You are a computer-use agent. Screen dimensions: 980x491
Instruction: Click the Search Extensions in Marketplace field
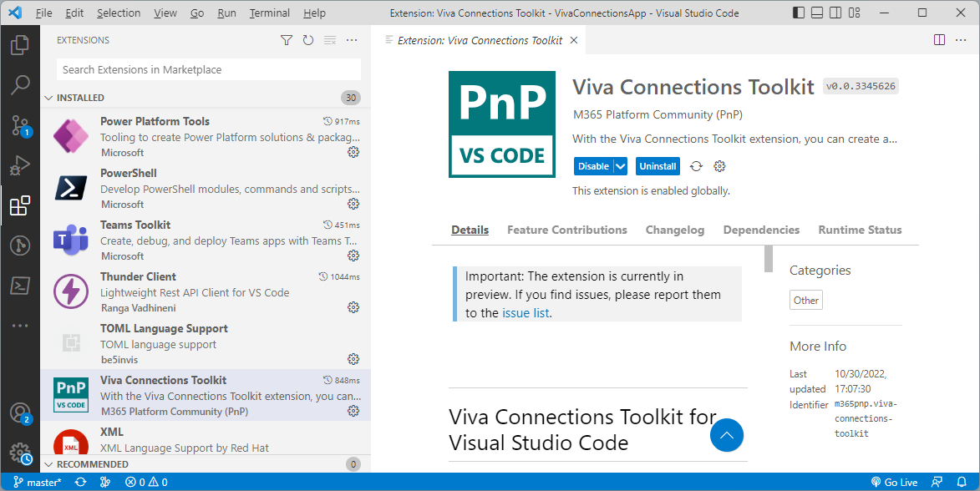(209, 70)
